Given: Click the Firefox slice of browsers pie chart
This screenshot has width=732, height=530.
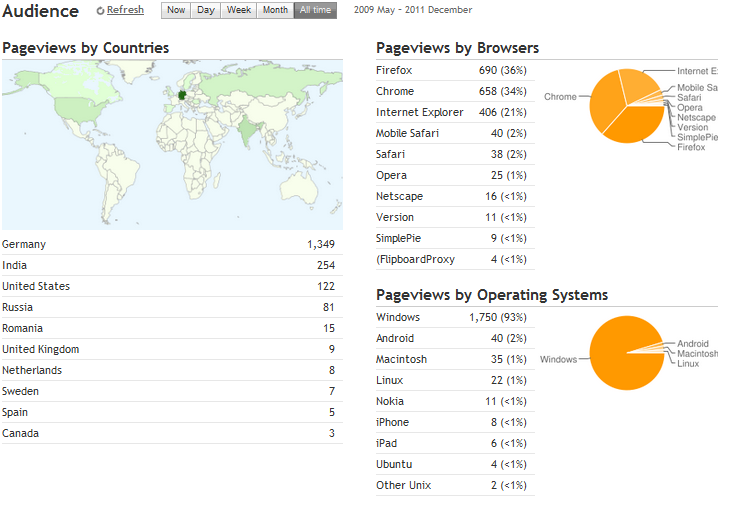Looking at the screenshot, I should (x=637, y=125).
